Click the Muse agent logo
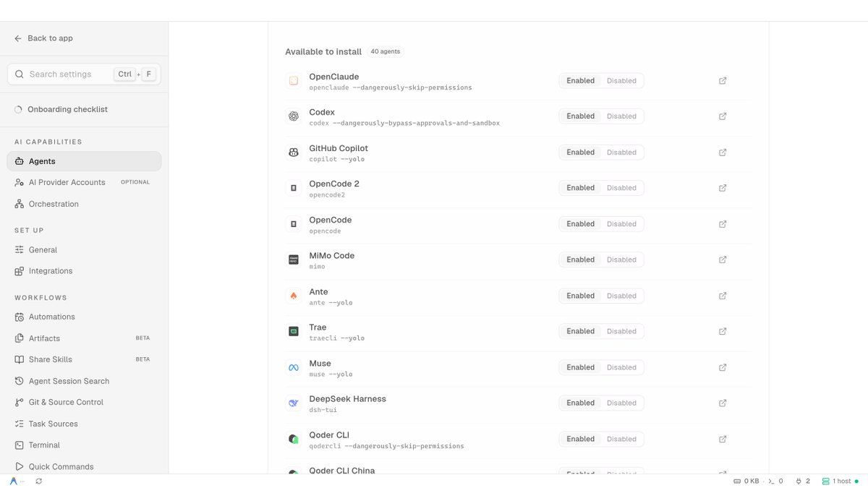Screen dimensions: 868x488 coord(294,367)
